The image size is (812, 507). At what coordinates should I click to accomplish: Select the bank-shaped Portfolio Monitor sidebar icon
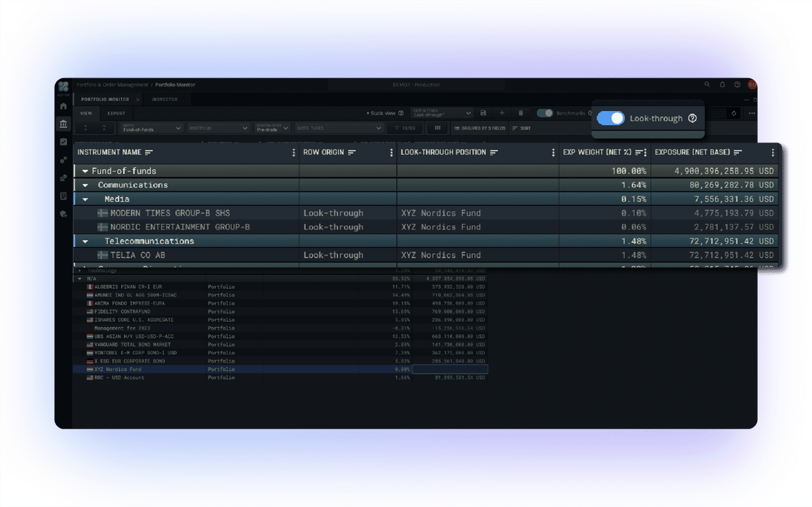(63, 124)
